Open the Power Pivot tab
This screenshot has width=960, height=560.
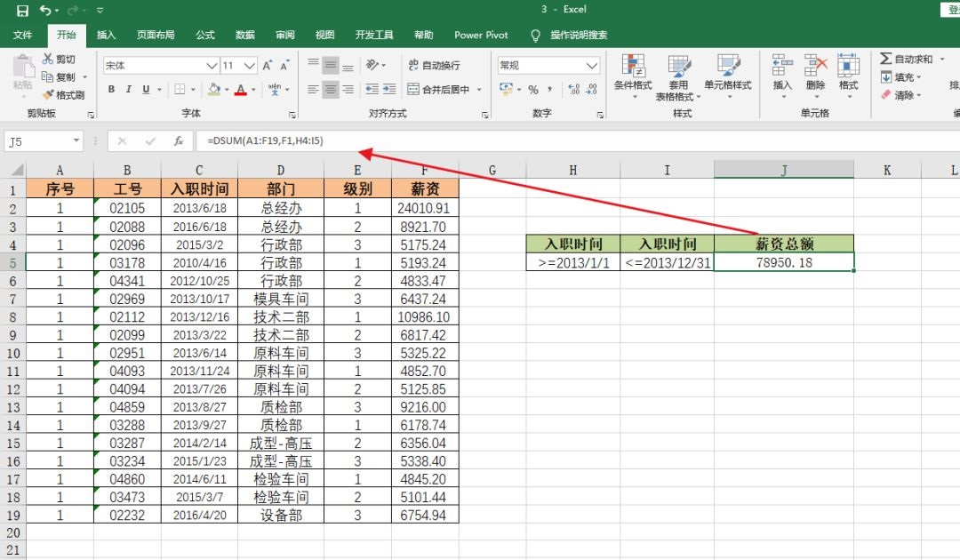pyautogui.click(x=481, y=35)
